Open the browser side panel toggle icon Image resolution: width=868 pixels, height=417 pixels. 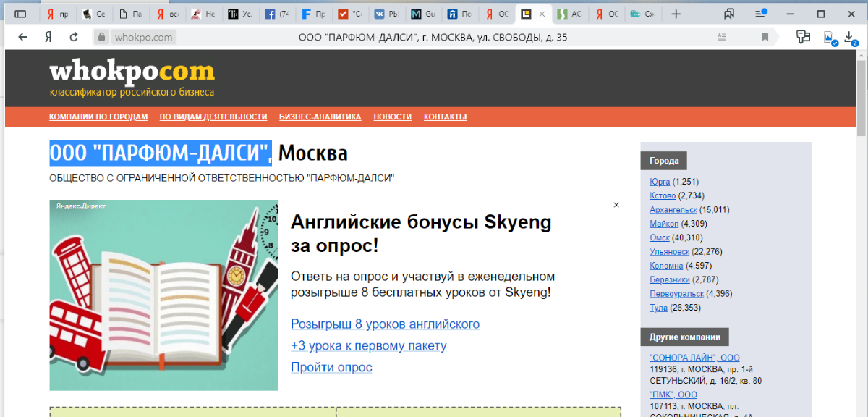20,14
